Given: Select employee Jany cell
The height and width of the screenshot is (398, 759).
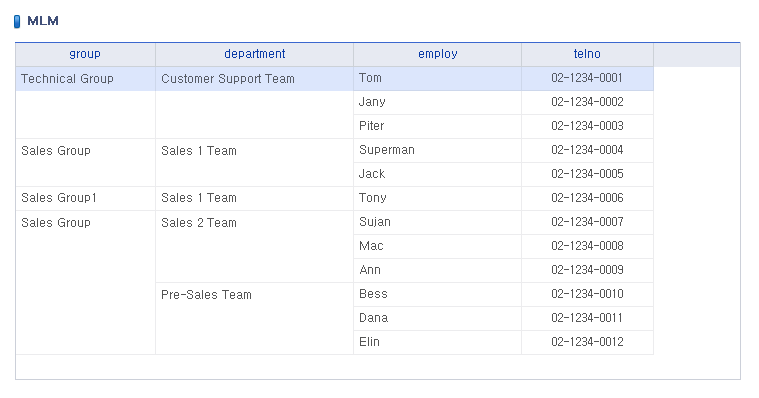Looking at the screenshot, I should [438, 102].
